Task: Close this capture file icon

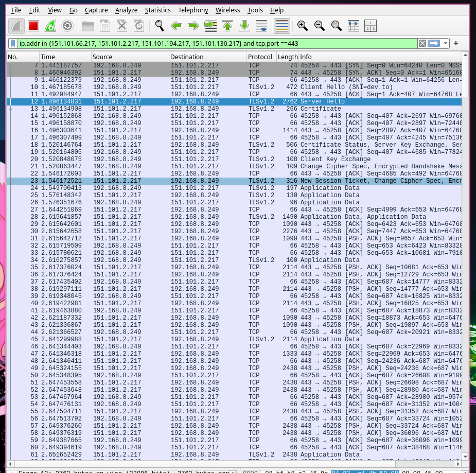Action: click(122, 26)
